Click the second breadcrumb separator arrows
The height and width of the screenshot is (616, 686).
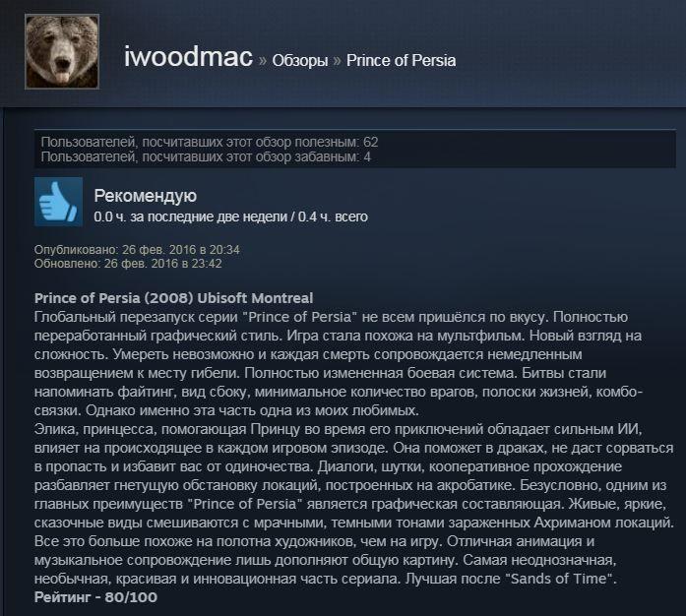coord(337,61)
